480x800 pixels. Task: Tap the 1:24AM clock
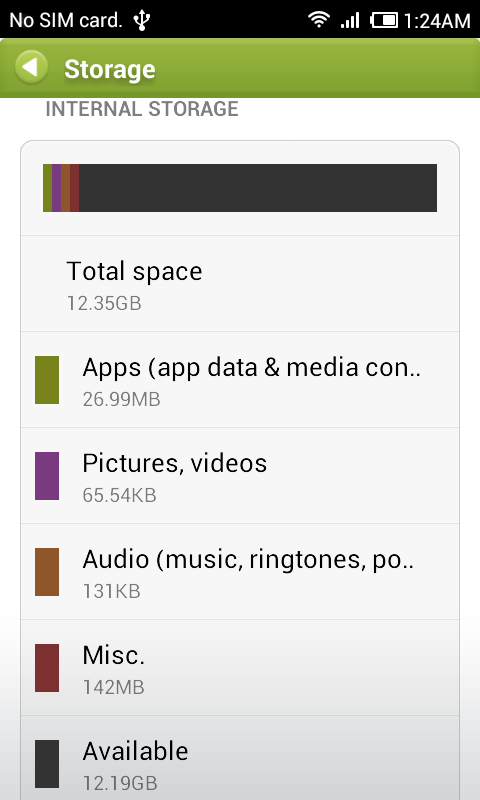pos(437,20)
